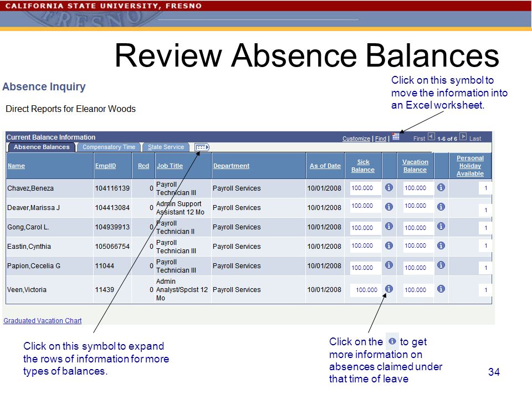Click employee ID 104116139
This screenshot has width=532, height=399.
click(x=112, y=188)
